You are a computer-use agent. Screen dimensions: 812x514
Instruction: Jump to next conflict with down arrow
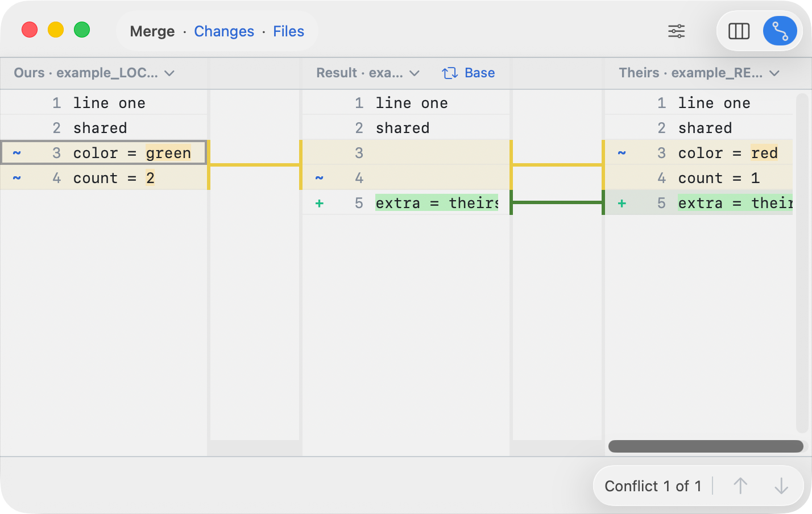pyautogui.click(x=781, y=486)
